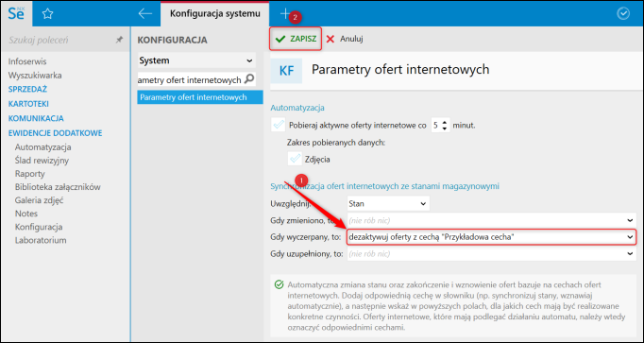644x343 pixels.
Task: Expand SPRZEDAŻ section
Action: [x=27, y=89]
